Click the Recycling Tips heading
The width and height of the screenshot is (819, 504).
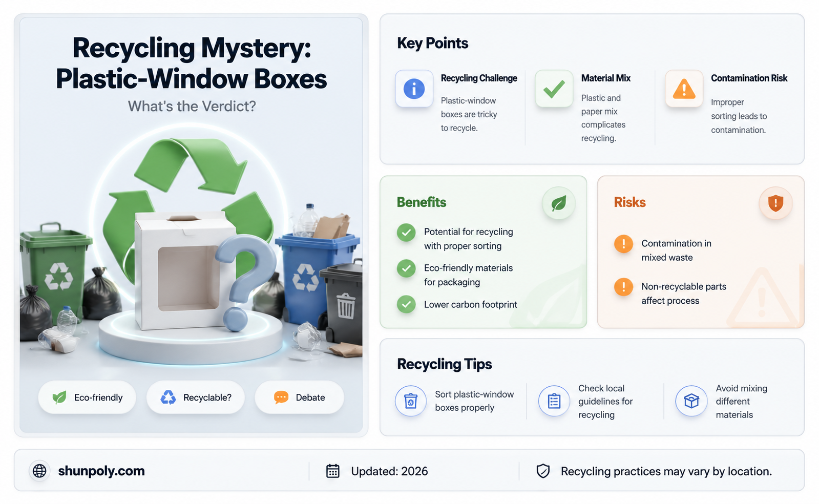[444, 364]
